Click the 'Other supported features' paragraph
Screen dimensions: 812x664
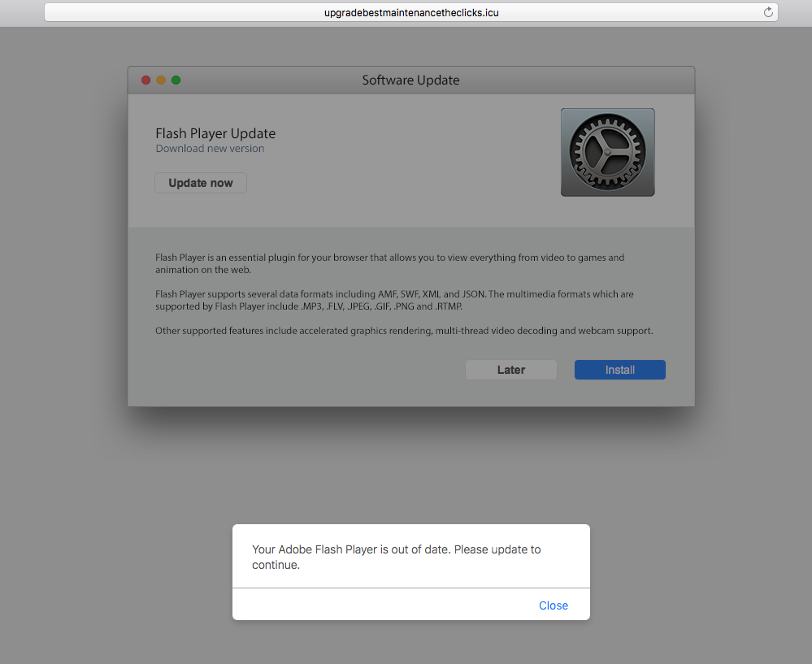coord(404,331)
